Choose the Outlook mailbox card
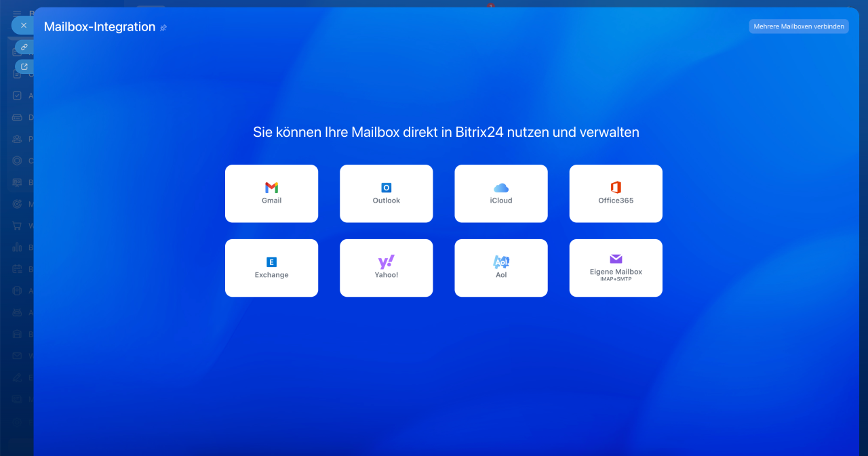Viewport: 868px width, 456px height. point(386,194)
